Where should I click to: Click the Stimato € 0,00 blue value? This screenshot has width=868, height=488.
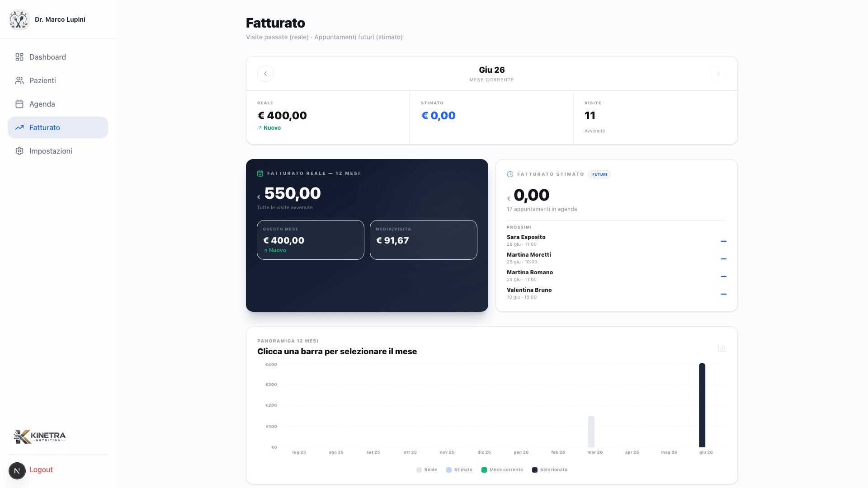(x=439, y=116)
